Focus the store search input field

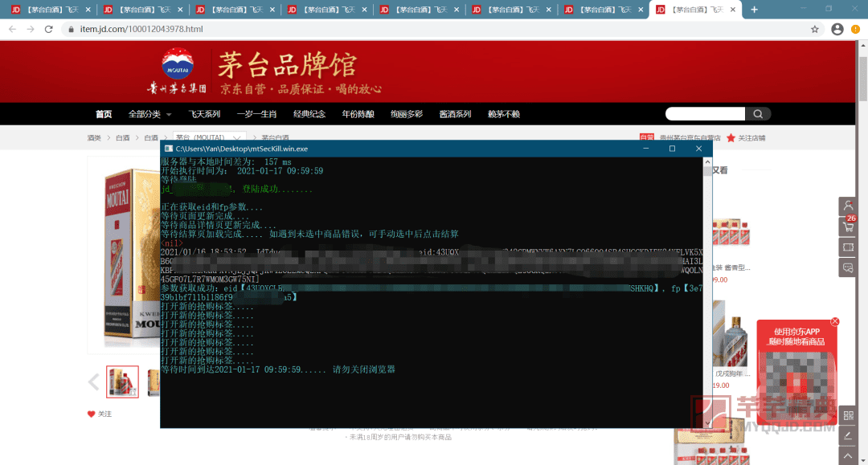pos(705,114)
